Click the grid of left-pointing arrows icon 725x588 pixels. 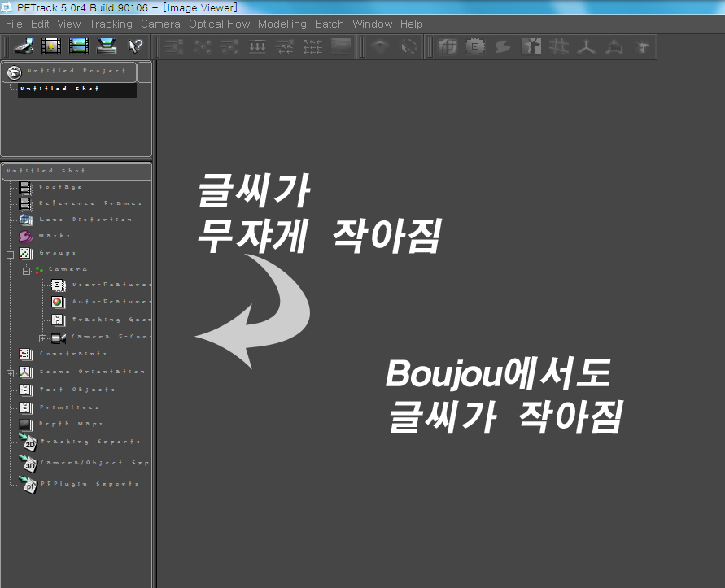313,46
